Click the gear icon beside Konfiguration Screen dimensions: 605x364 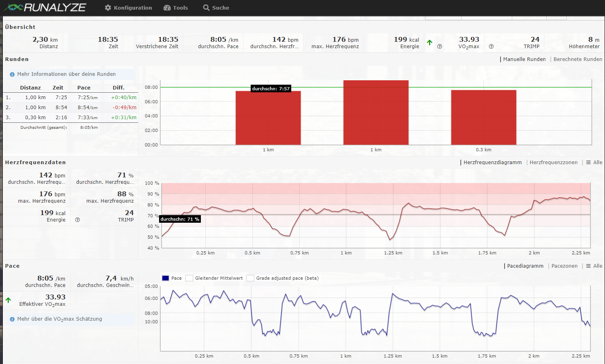[108, 8]
